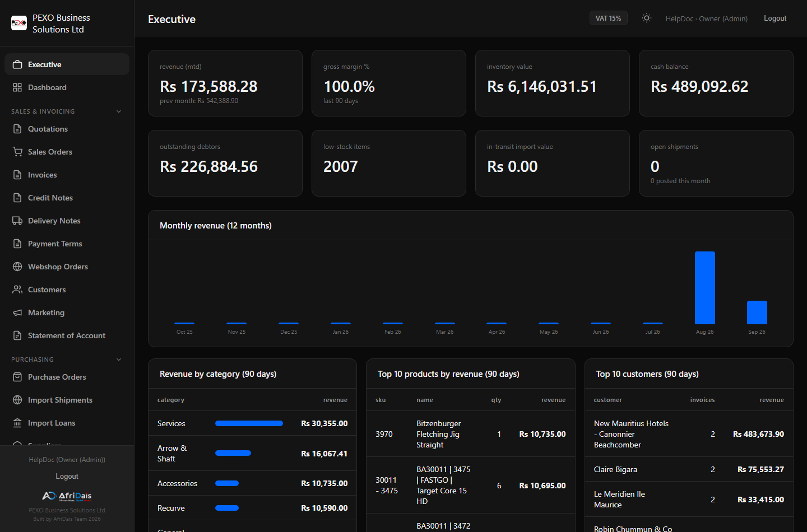807x532 pixels.
Task: Click the outstanding debtors card
Action: [225, 163]
